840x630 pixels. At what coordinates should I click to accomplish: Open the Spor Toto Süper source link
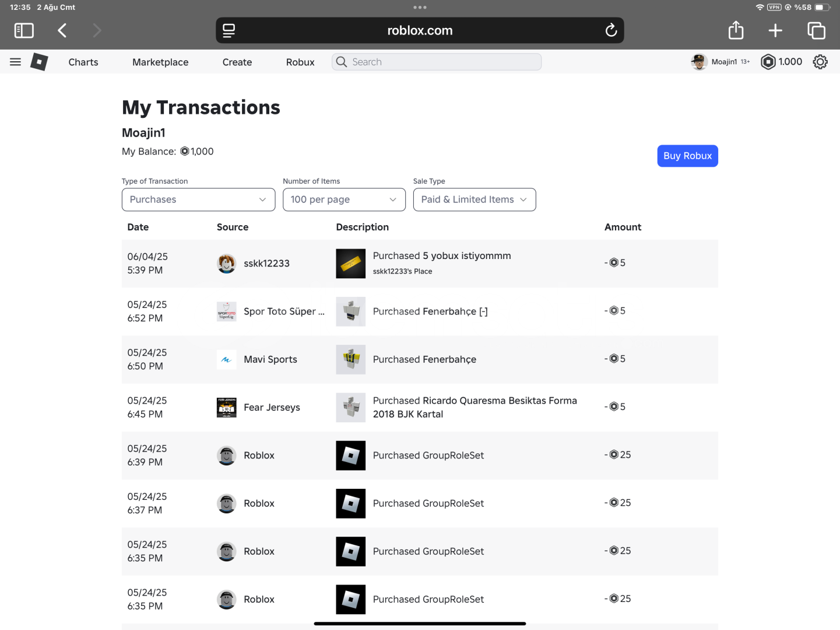pos(284,311)
